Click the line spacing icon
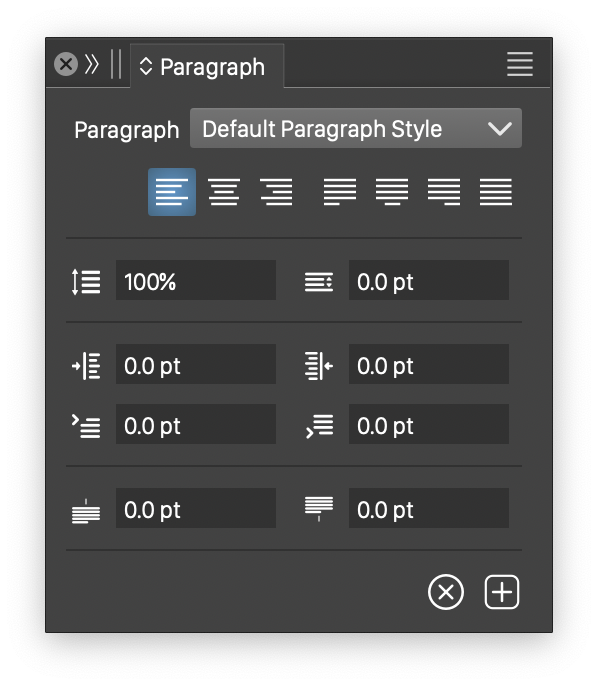 click(x=86, y=282)
